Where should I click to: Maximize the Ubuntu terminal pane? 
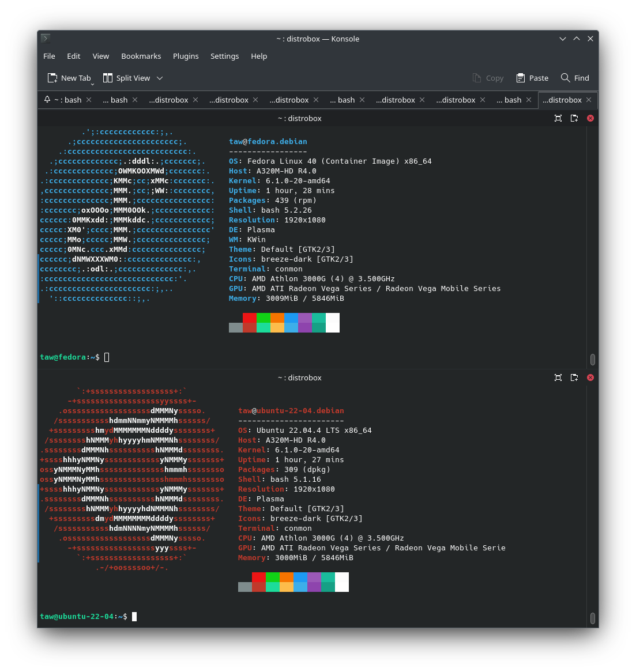tap(558, 377)
